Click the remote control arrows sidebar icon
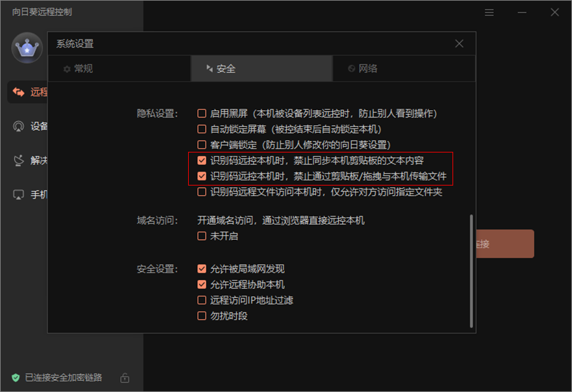Screen dimensions: 572x392 (18, 92)
